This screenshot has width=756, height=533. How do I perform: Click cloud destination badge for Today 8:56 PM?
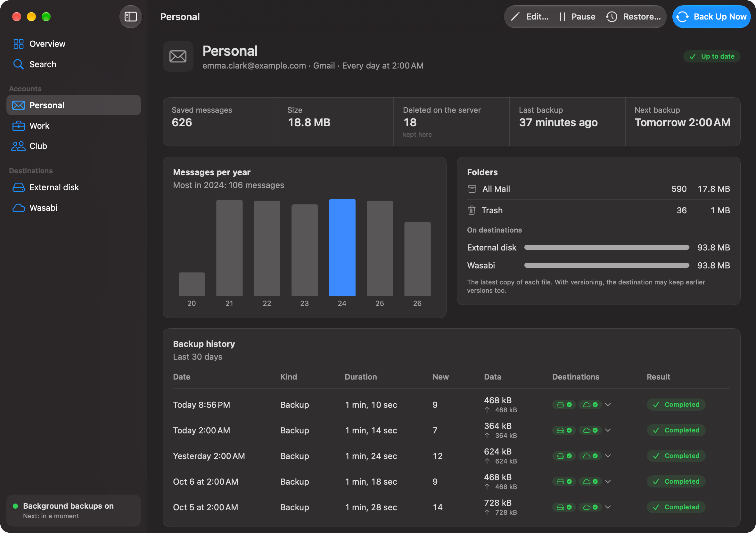590,405
